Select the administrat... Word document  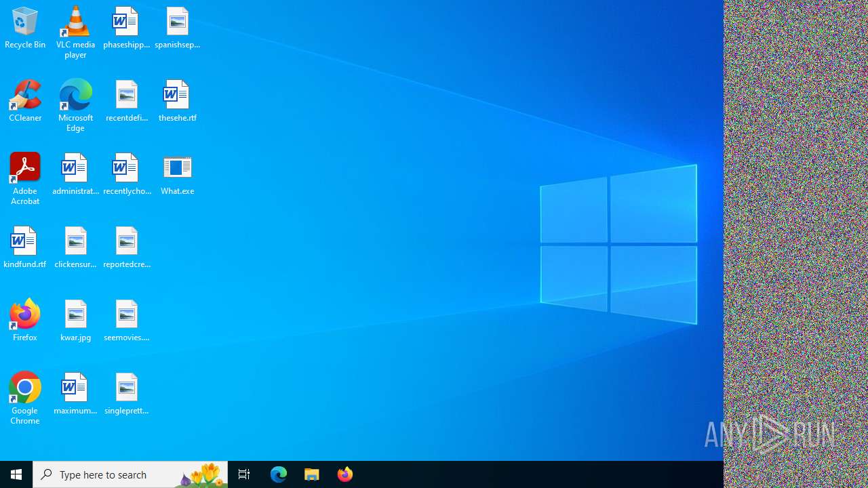(x=75, y=174)
